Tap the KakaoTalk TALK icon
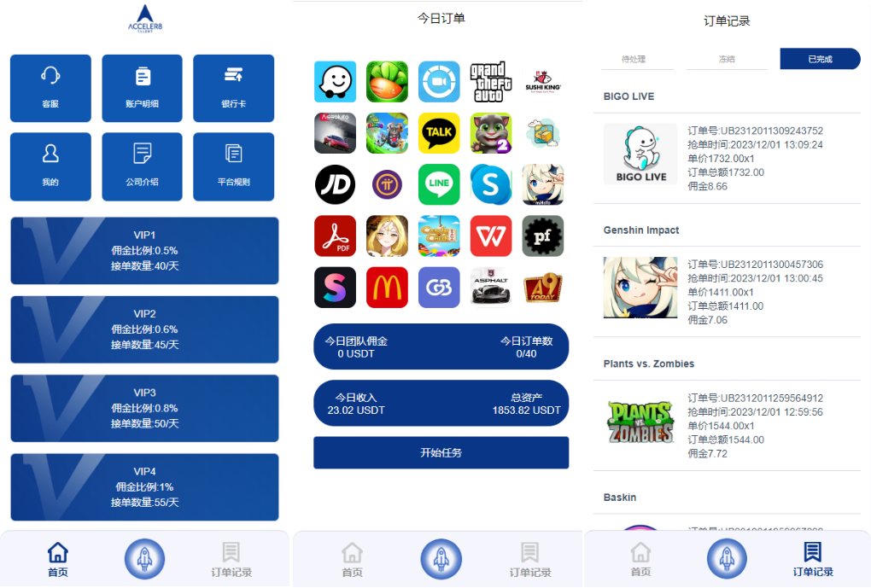Screen dimensions: 871x588 [x=439, y=133]
